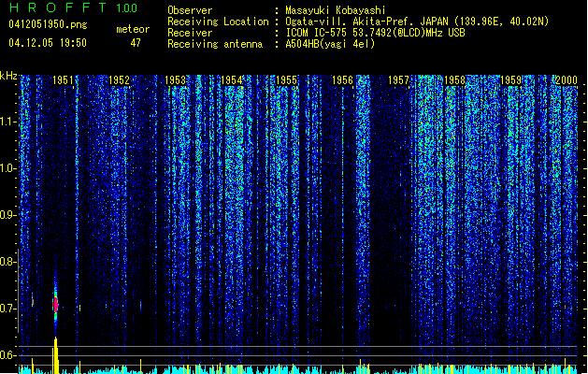Click the Receiving antenna label

(215, 44)
